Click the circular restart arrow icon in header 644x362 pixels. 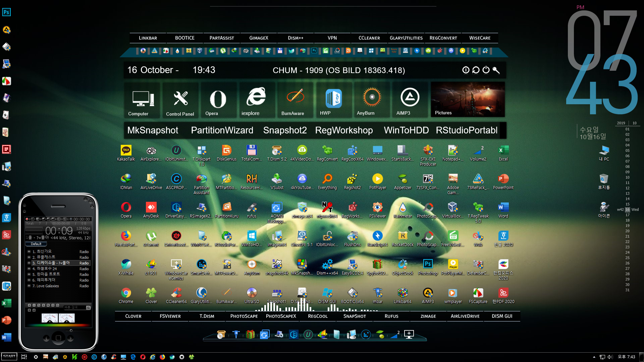[x=476, y=70]
